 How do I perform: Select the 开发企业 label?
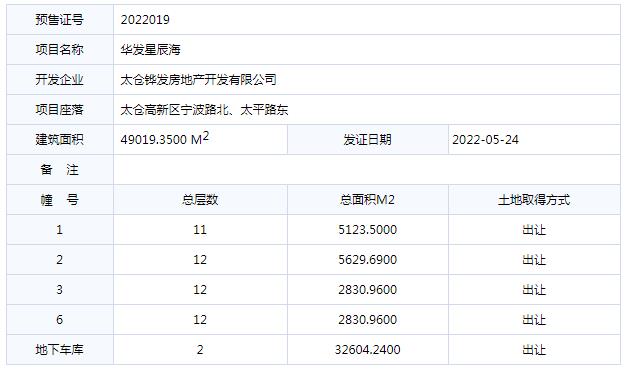pos(60,80)
